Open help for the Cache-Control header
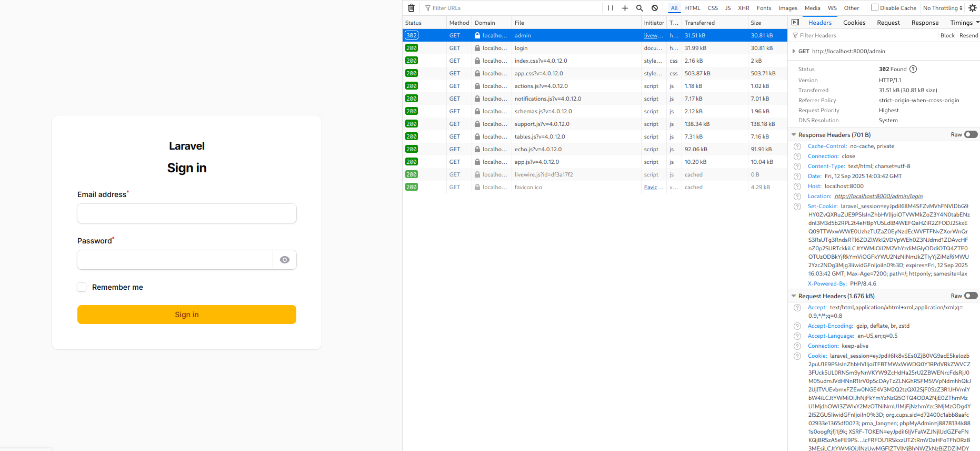Viewport: 980px width, 451px height. (797, 146)
